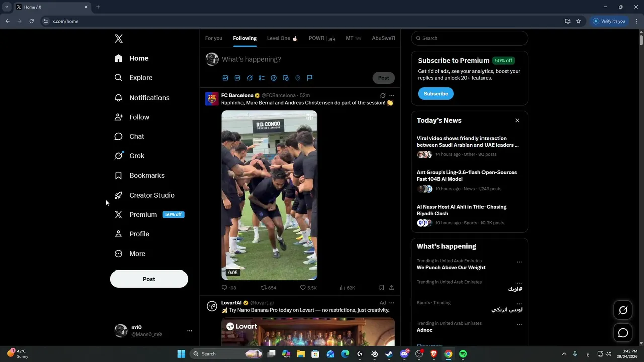The image size is (644, 362).
Task: Add a poll to the new post
Action: (x=262, y=78)
